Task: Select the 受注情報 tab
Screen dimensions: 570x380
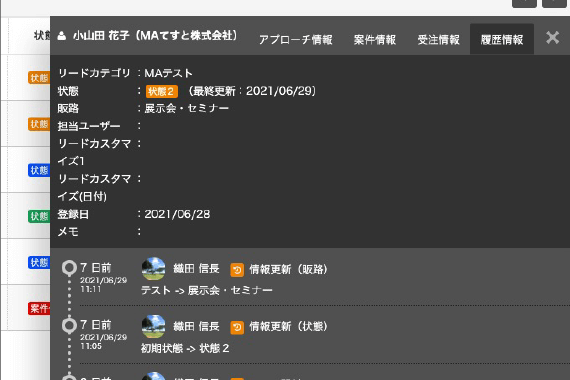Action: click(x=438, y=40)
